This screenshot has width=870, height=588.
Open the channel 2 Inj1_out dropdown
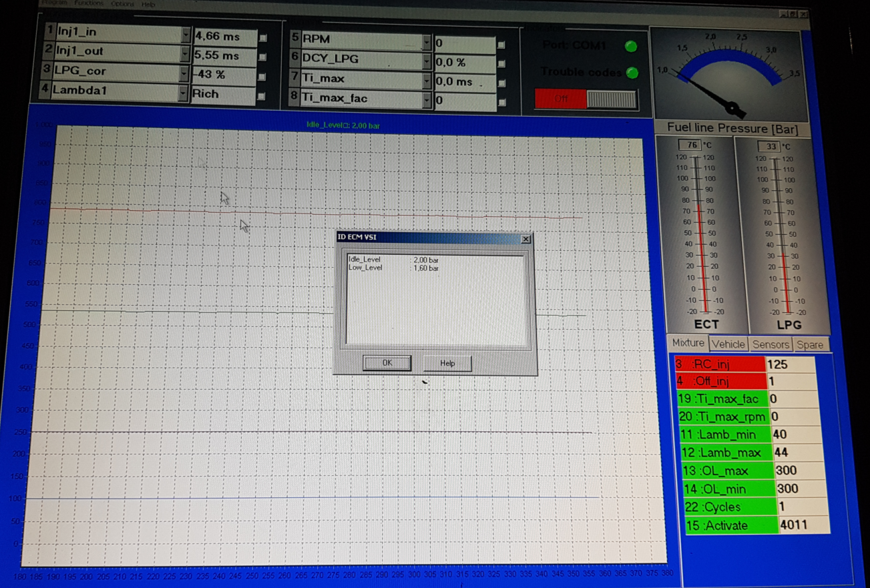[x=185, y=53]
